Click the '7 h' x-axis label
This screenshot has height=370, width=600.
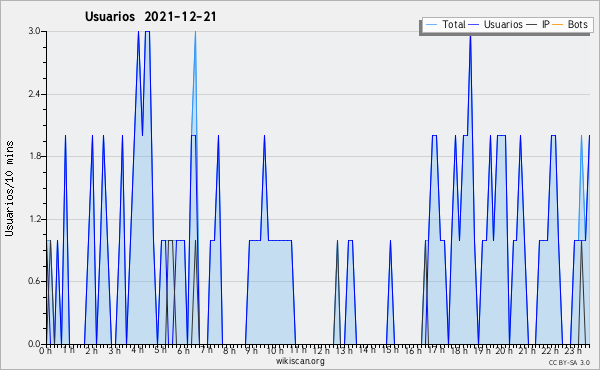[207, 350]
